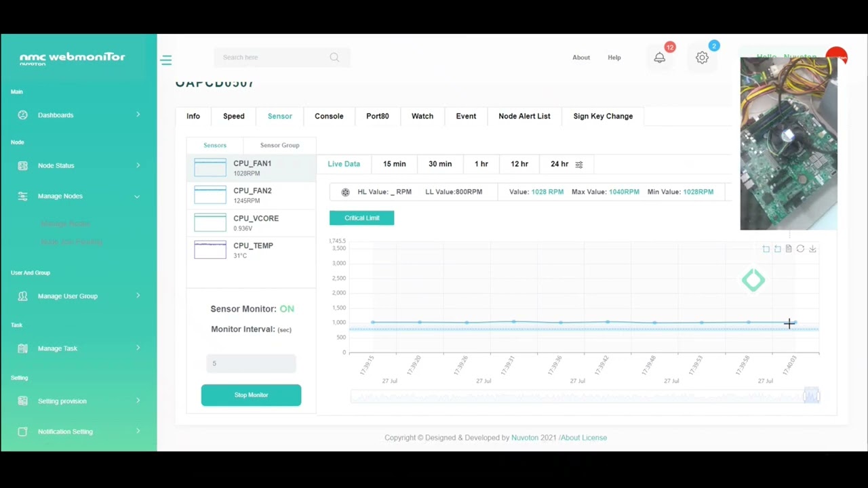The height and width of the screenshot is (488, 868).
Task: Click the Critical Limit button
Action: 361,218
